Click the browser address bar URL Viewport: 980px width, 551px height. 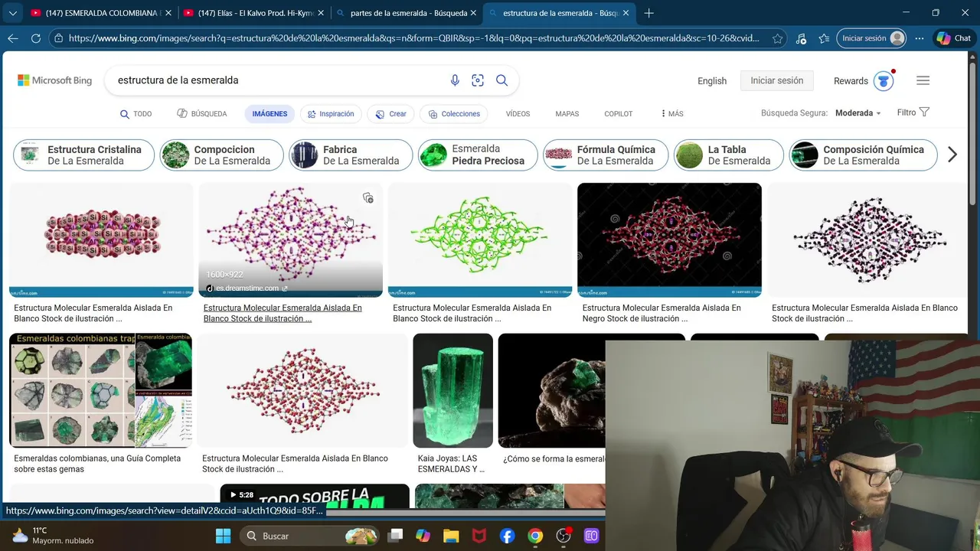tap(413, 38)
